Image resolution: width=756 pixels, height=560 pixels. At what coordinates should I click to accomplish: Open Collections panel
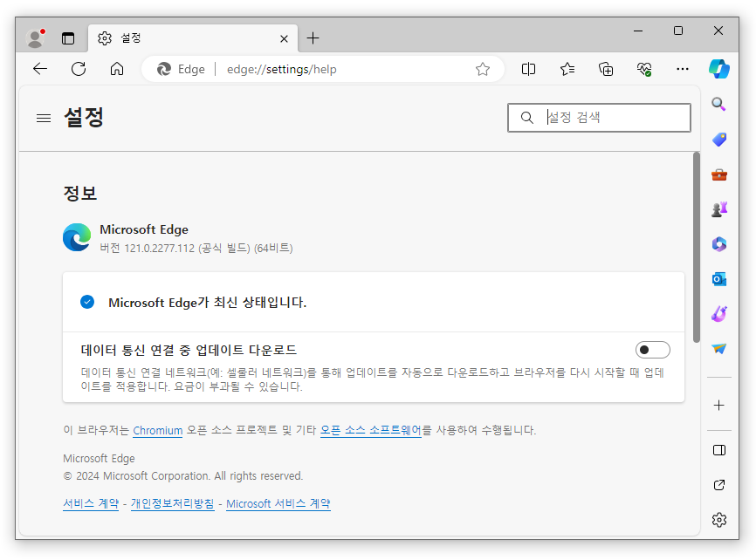tap(606, 69)
